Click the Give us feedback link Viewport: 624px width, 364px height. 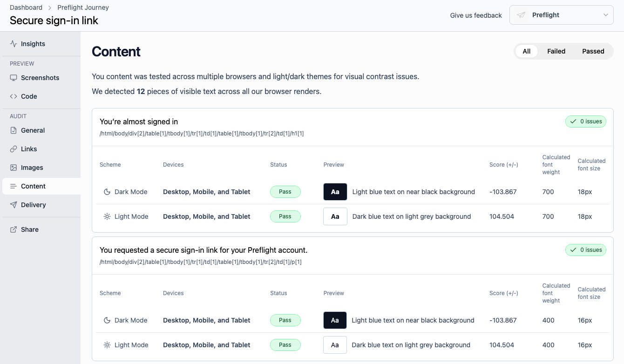coord(476,15)
